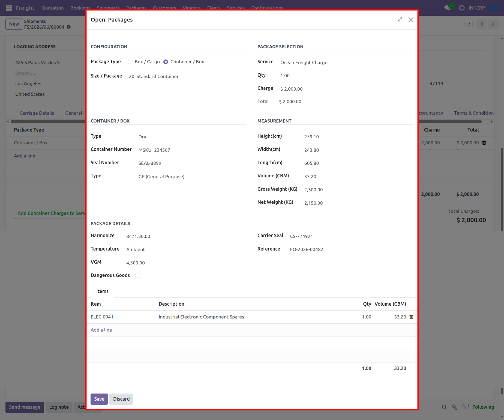504x420 pixels.
Task: Click the Log note button
Action: pos(59,407)
